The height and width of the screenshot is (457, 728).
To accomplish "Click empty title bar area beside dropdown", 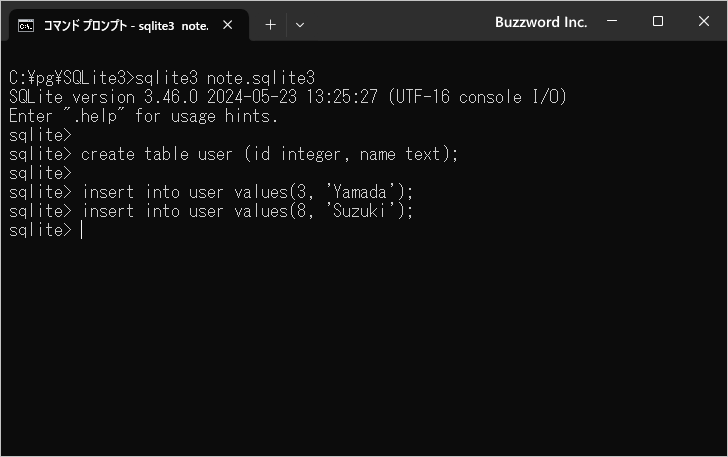I will [399, 22].
